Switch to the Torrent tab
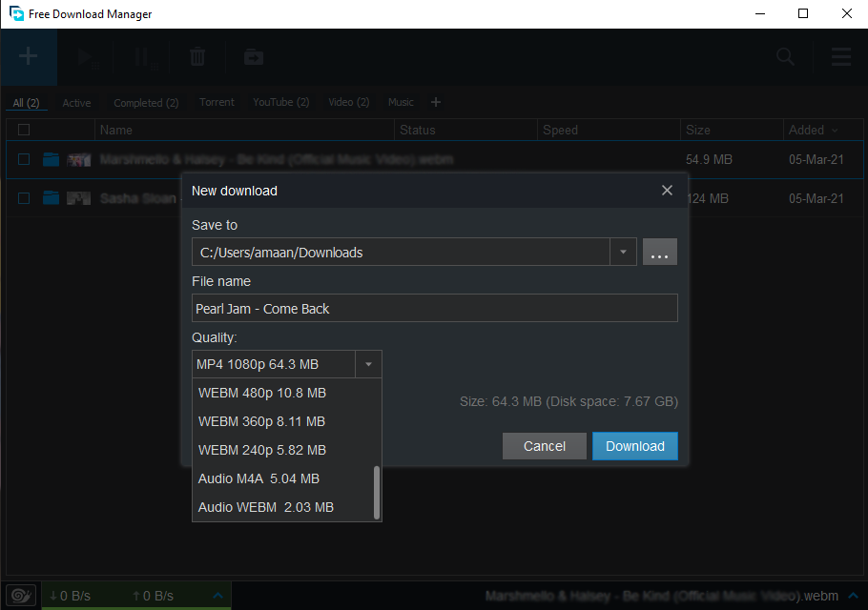 point(217,102)
